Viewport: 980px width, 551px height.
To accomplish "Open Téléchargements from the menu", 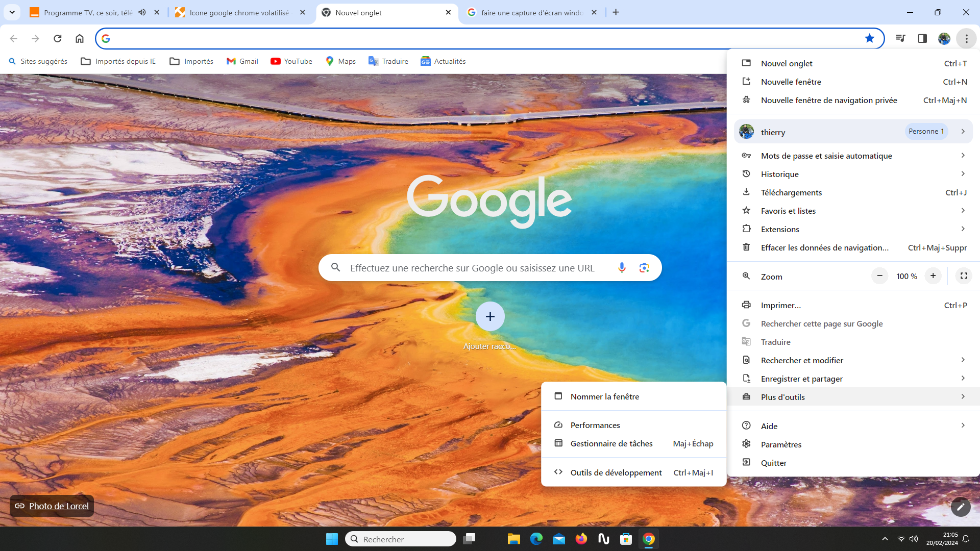I will (x=853, y=192).
